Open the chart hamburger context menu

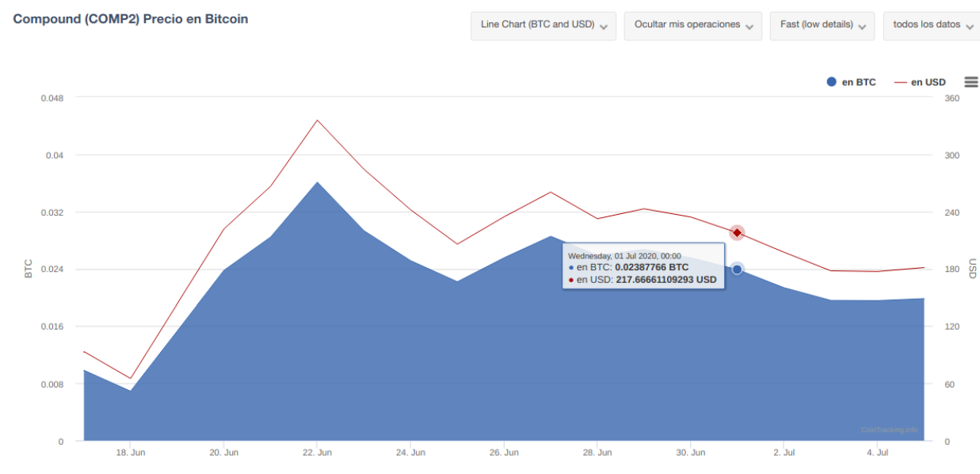click(x=970, y=82)
